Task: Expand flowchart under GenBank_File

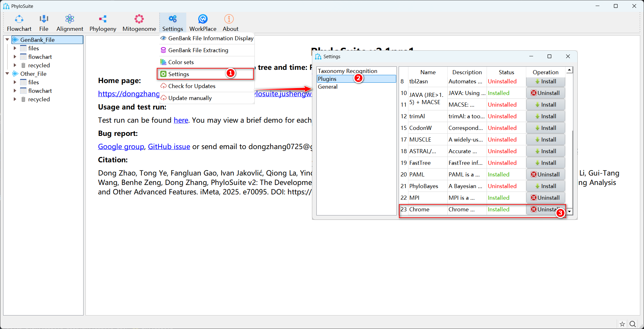Action: pyautogui.click(x=15, y=57)
